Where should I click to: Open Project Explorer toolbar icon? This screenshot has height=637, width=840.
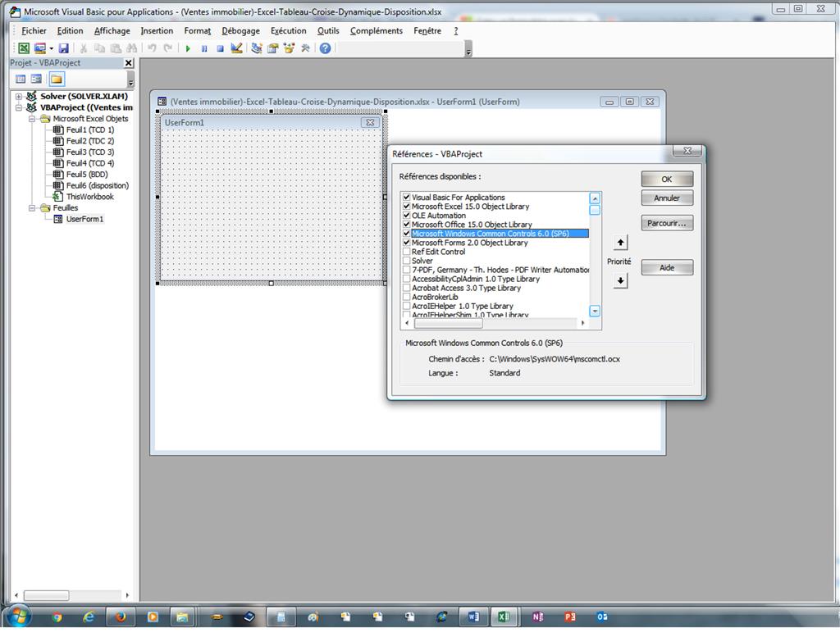coord(257,48)
